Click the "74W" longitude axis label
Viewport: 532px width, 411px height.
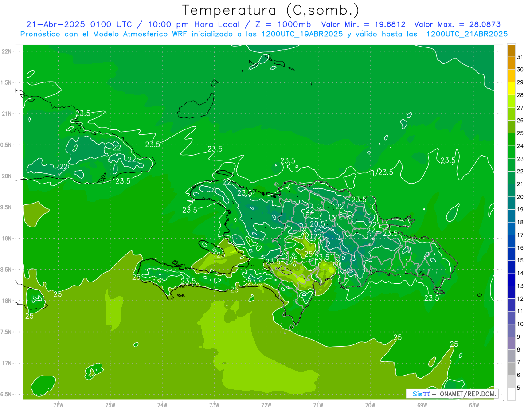coord(162,405)
